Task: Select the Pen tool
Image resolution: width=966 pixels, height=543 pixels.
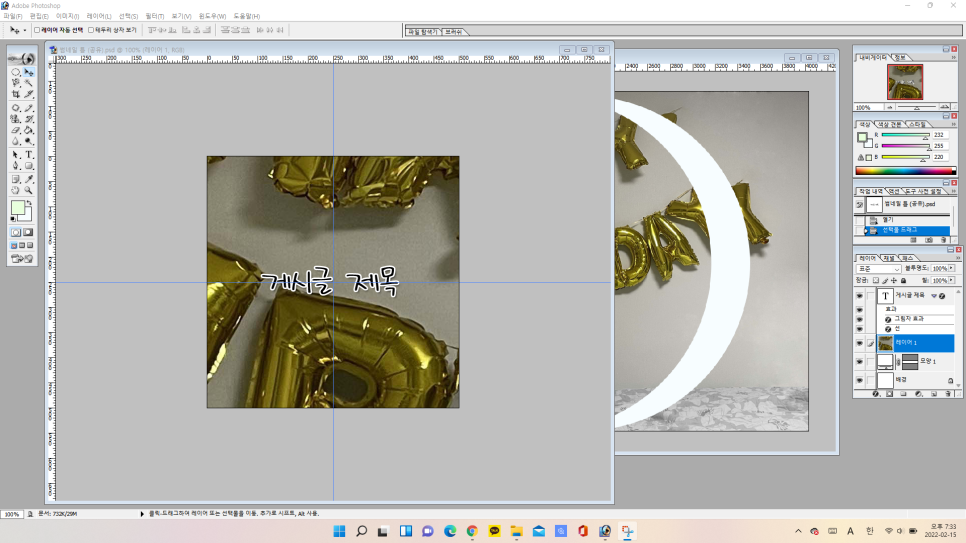Action: tap(15, 166)
